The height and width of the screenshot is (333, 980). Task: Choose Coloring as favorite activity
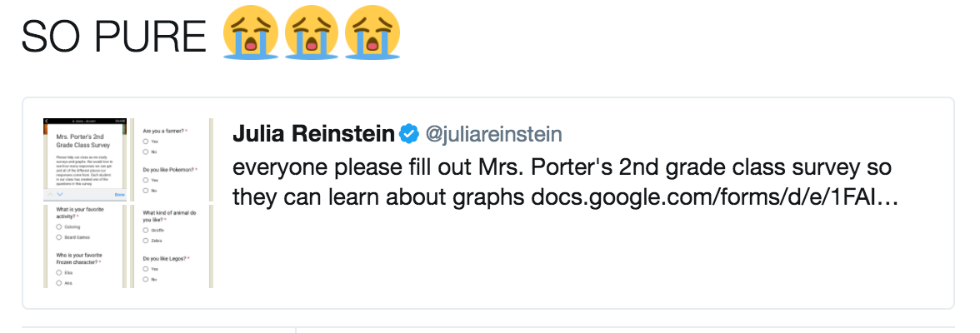click(58, 226)
